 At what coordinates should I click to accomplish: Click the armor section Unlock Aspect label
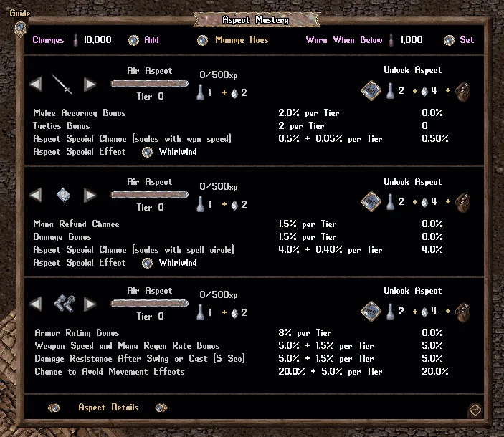pyautogui.click(x=413, y=291)
